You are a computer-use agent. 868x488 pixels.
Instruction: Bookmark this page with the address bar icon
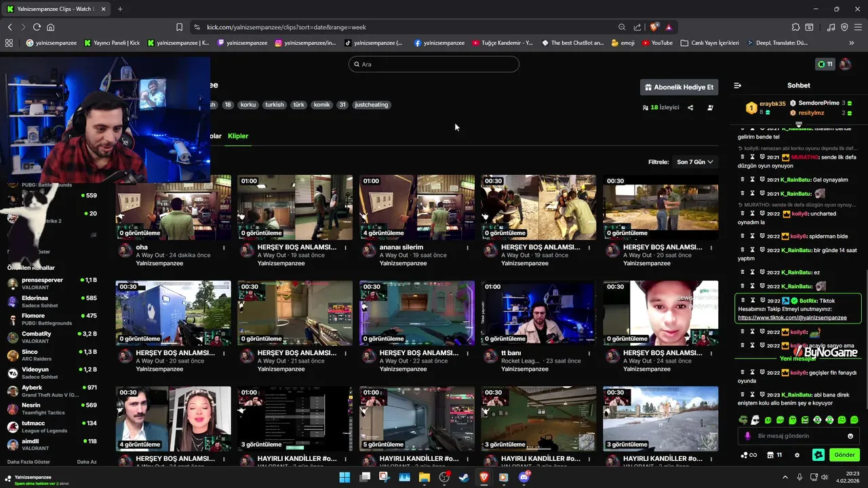tap(179, 27)
